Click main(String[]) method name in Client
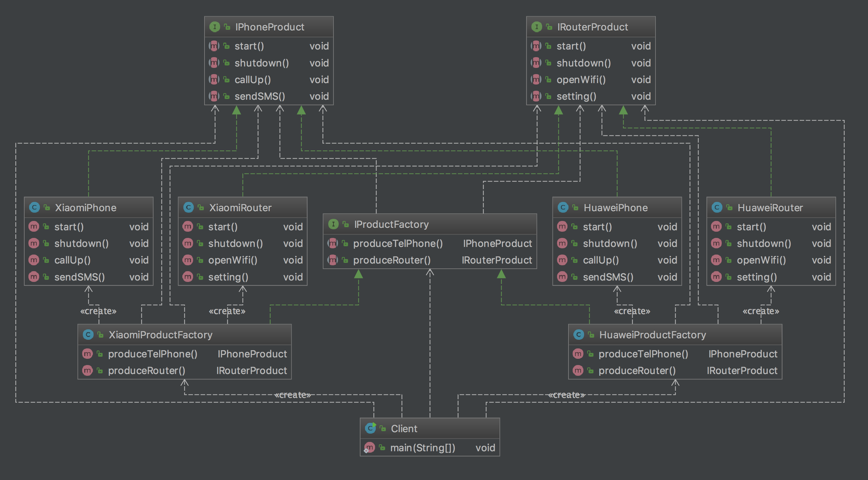This screenshot has height=480, width=868. (423, 448)
